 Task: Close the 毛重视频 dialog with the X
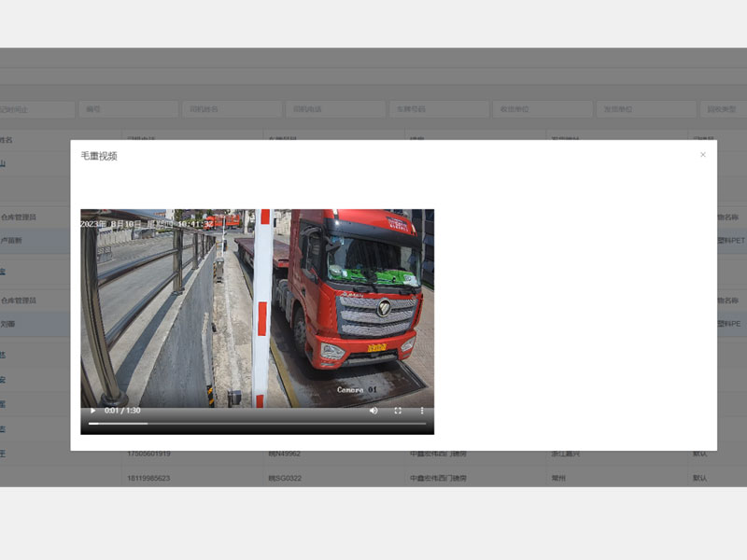point(703,155)
